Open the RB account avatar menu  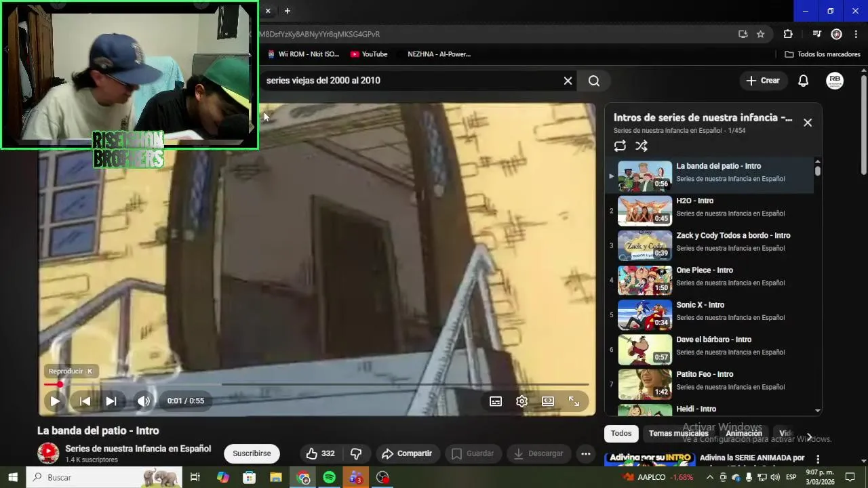[835, 81]
